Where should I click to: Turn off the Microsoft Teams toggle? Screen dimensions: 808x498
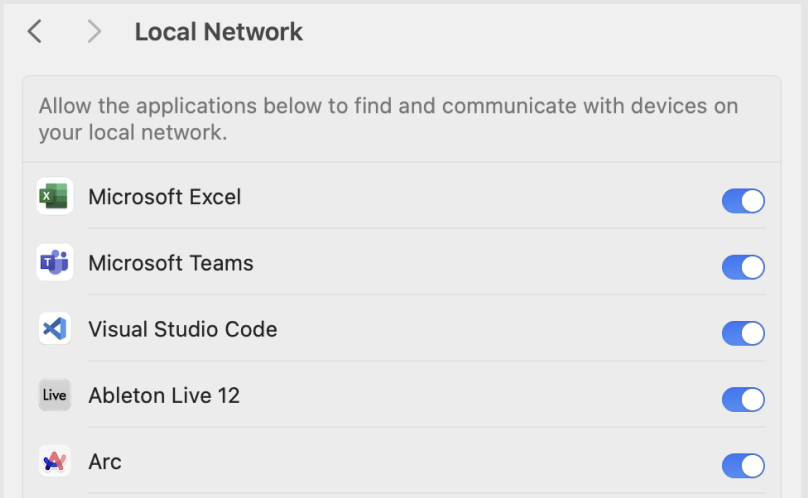pyautogui.click(x=743, y=267)
